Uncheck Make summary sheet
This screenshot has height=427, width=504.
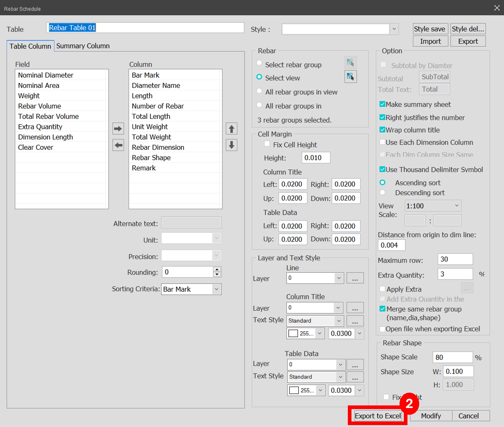(382, 104)
